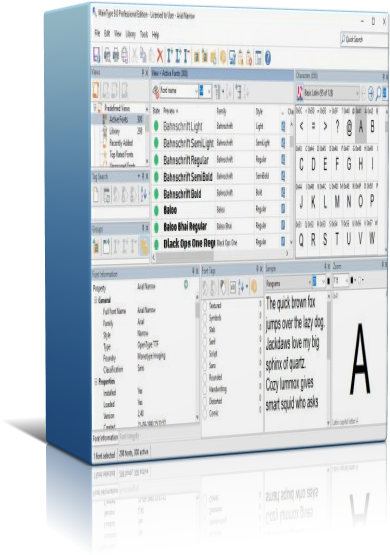Click the sort A-Z icon in Font Tags toolbar

[242, 287]
